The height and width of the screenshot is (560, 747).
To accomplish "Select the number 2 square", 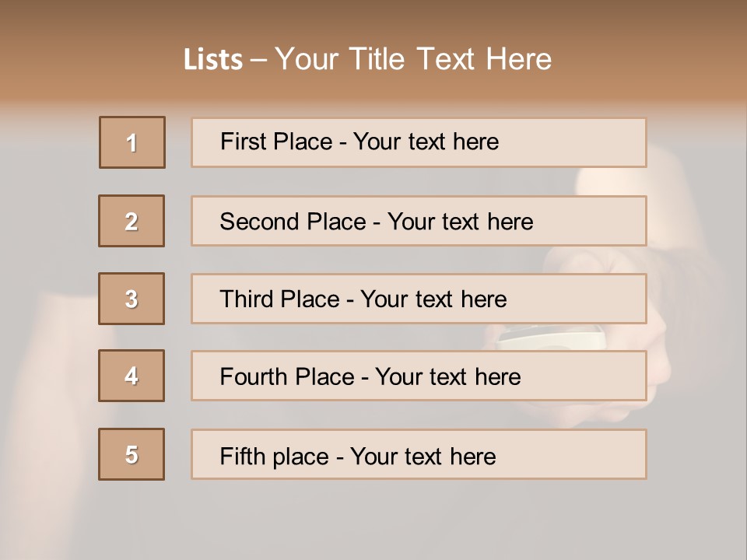I will tap(132, 221).
